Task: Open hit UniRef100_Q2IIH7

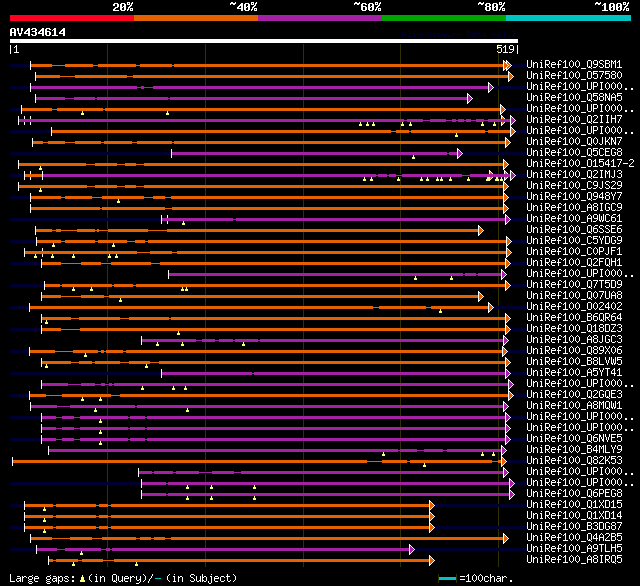Action: click(x=574, y=120)
